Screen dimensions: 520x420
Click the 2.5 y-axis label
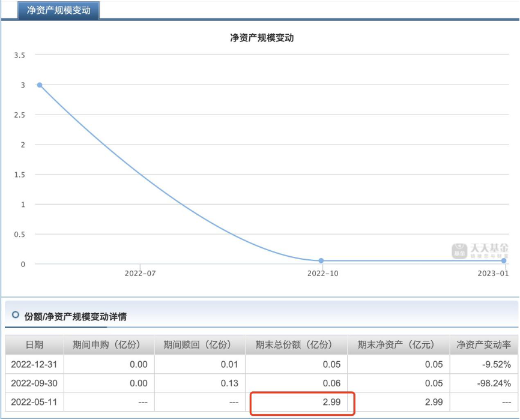pos(19,115)
